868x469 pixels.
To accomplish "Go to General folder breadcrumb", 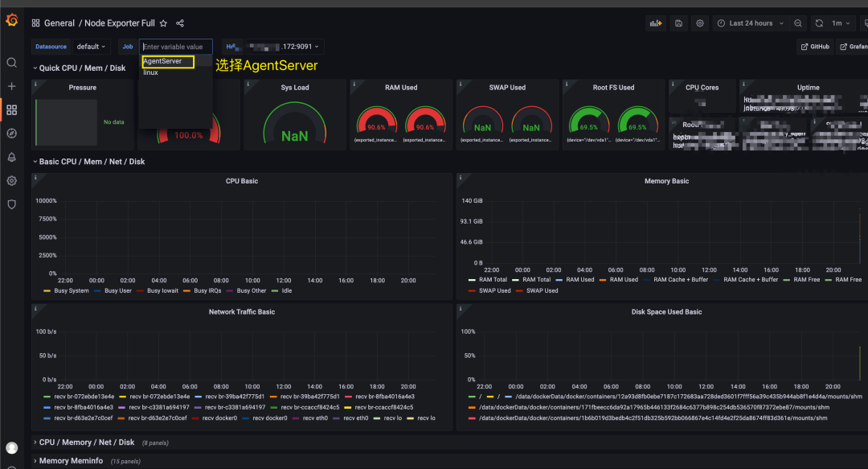I will point(59,23).
